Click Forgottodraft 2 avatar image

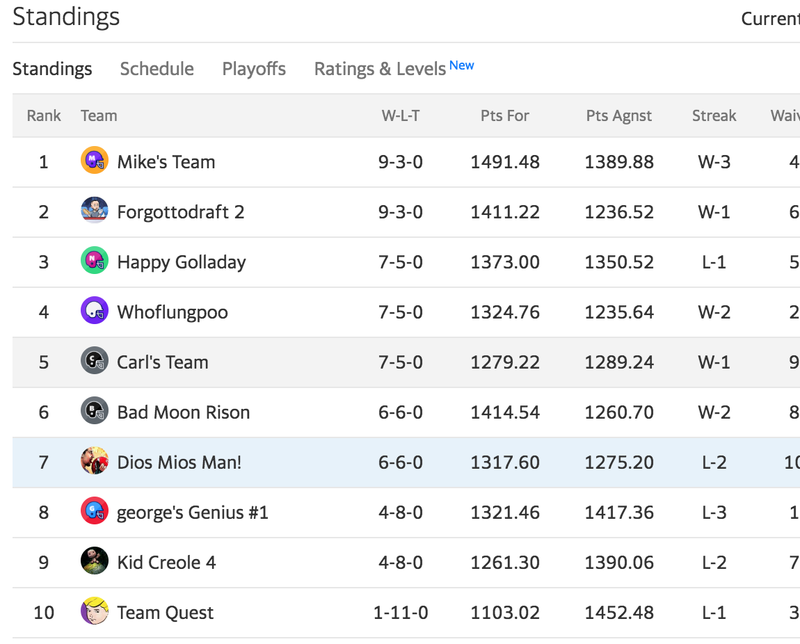pos(94,210)
